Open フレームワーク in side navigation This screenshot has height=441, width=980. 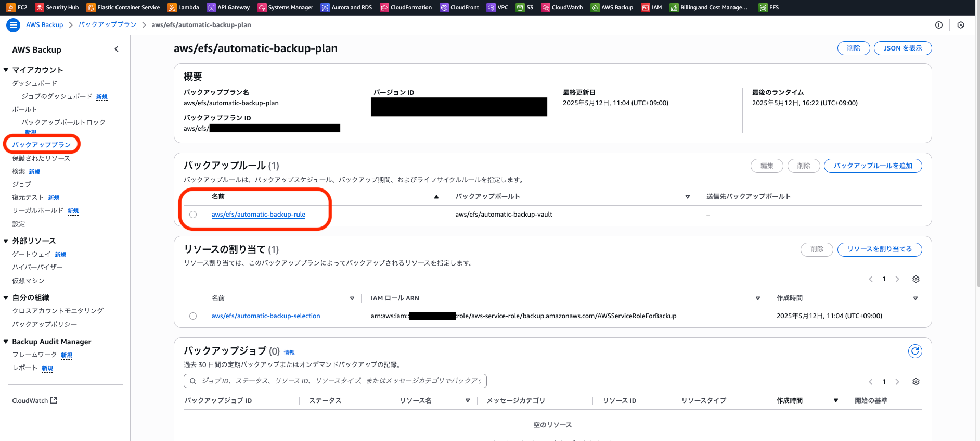coord(34,355)
